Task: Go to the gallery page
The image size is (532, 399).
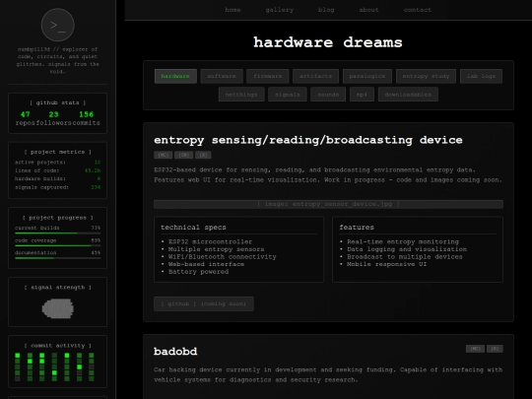Action: [280, 10]
